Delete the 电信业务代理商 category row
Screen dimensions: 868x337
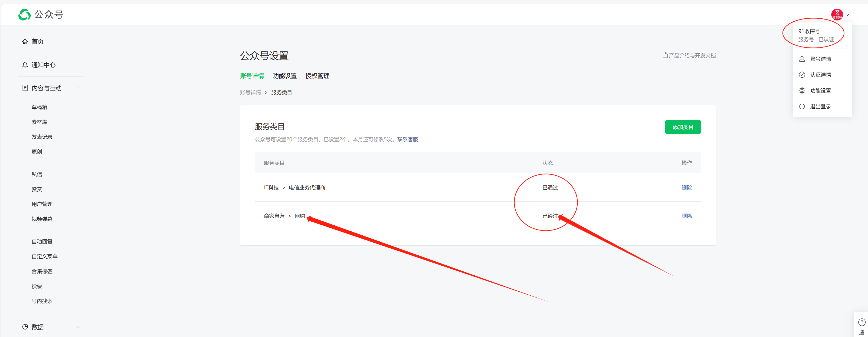tap(686, 187)
